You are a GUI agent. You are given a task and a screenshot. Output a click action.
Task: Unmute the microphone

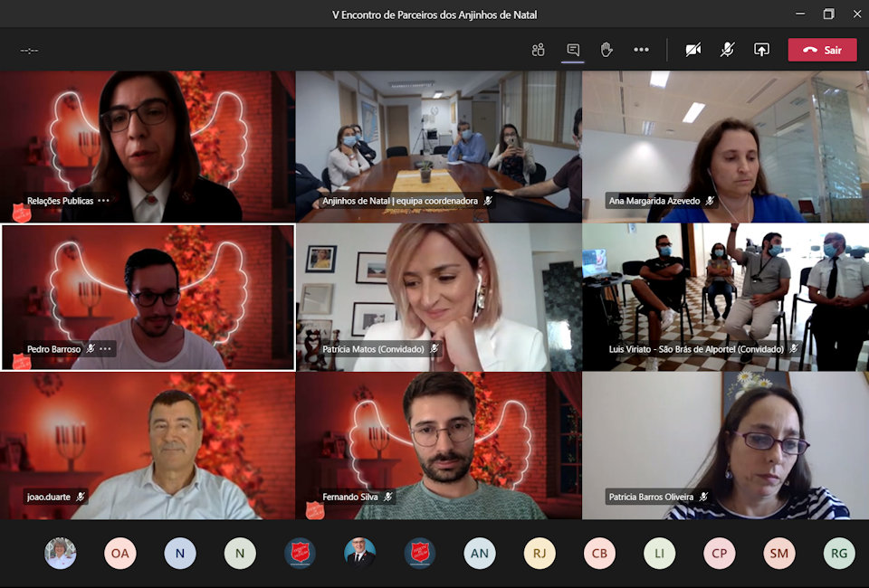[x=727, y=50]
